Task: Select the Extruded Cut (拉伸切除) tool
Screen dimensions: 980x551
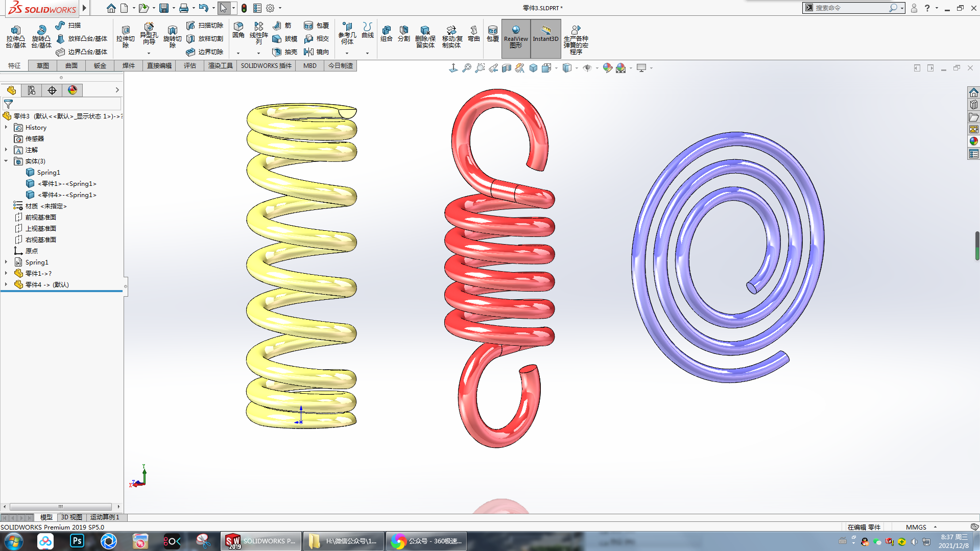Action: coord(125,36)
